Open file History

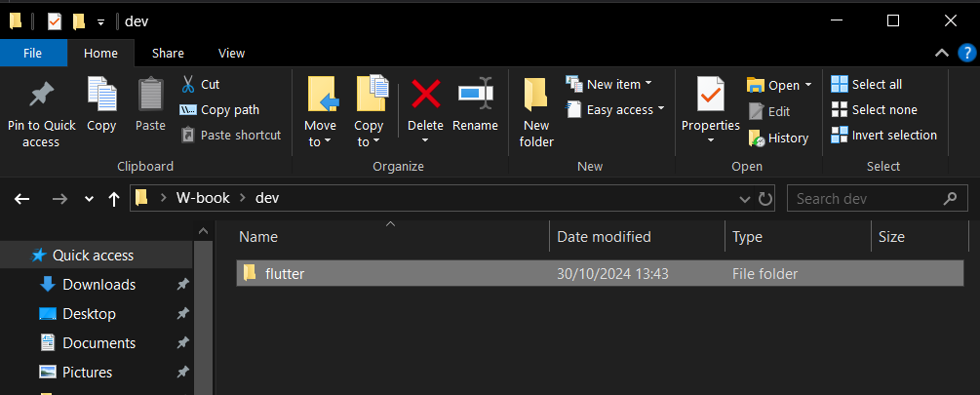coord(778,138)
